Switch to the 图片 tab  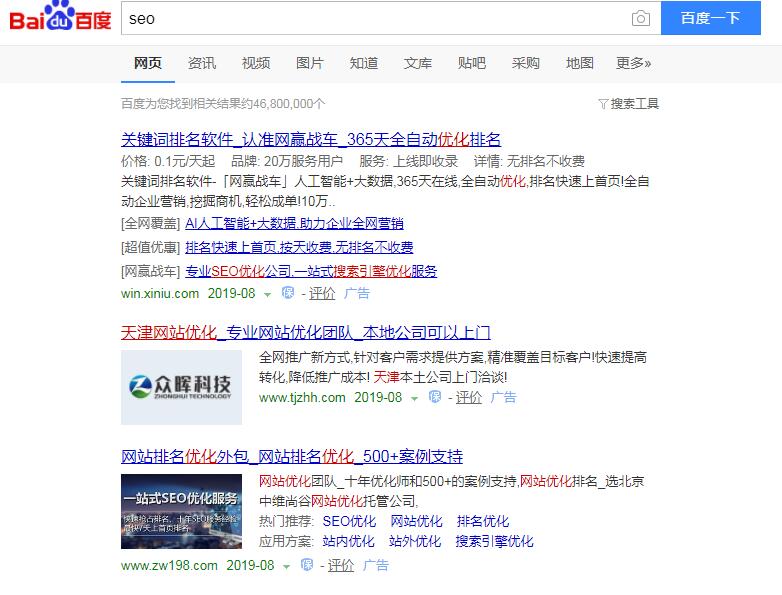point(310,63)
